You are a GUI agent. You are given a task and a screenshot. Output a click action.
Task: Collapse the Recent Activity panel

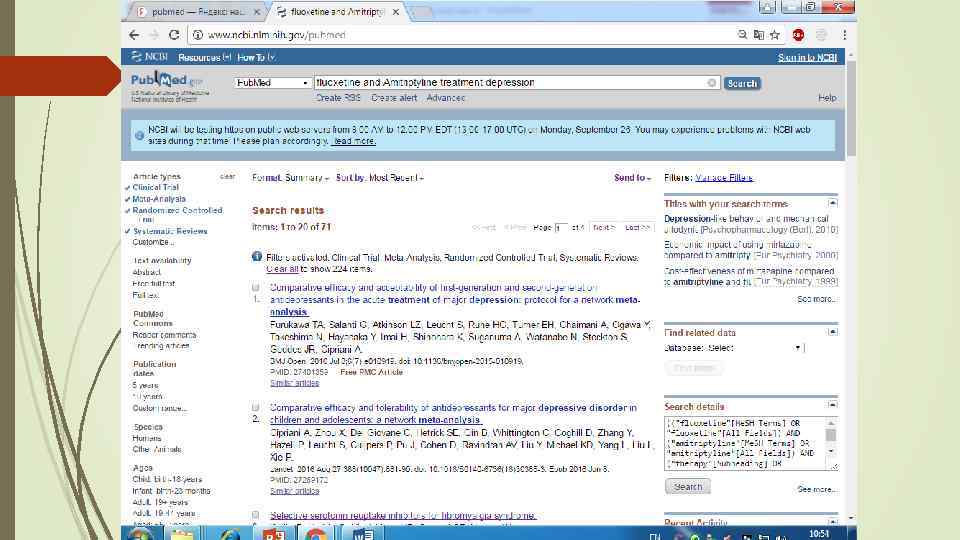click(x=833, y=522)
